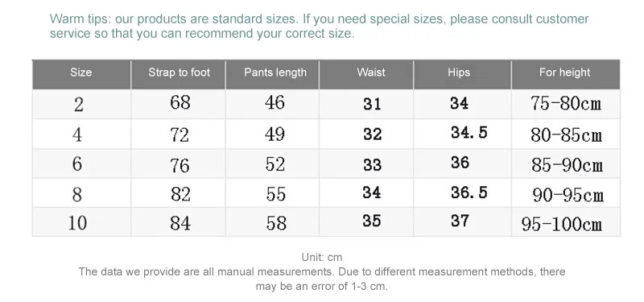Screen dimensions: 644x302
Task: Select the 95-100cm height cell
Action: tap(561, 225)
